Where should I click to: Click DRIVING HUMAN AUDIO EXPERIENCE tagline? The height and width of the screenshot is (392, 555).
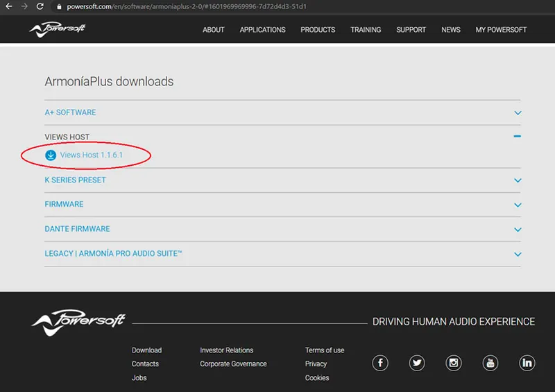click(454, 321)
